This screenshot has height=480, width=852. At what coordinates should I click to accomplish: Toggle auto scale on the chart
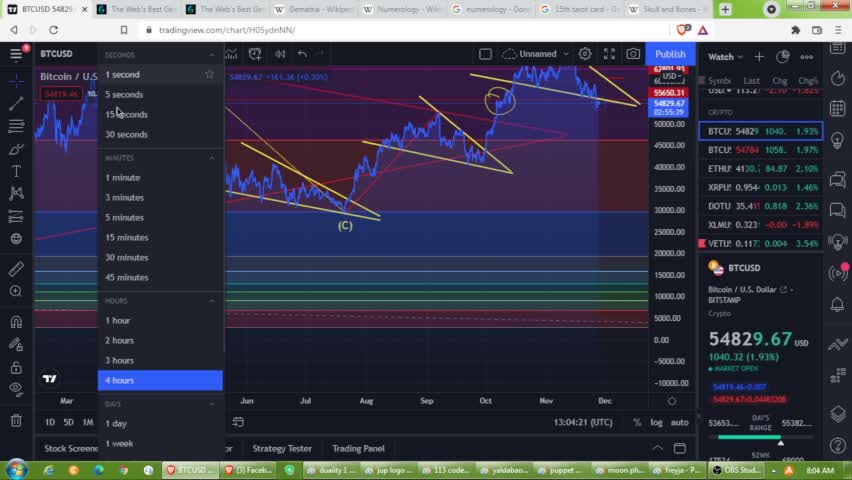point(679,422)
